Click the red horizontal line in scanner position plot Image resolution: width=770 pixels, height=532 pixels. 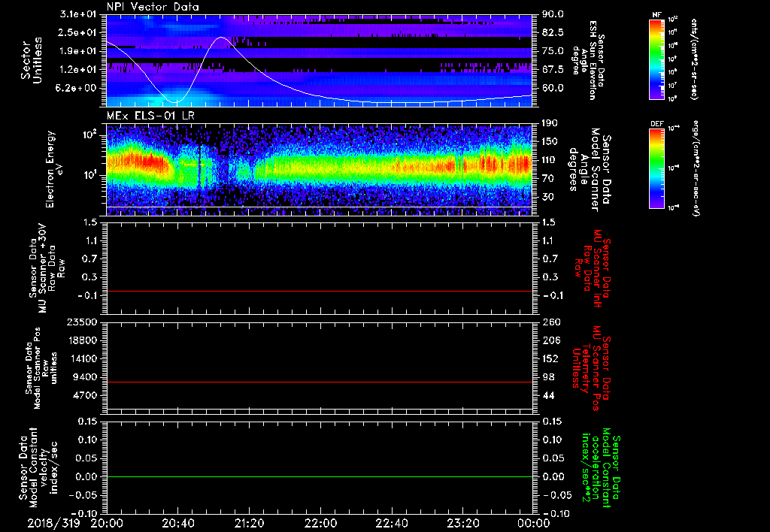(x=320, y=382)
